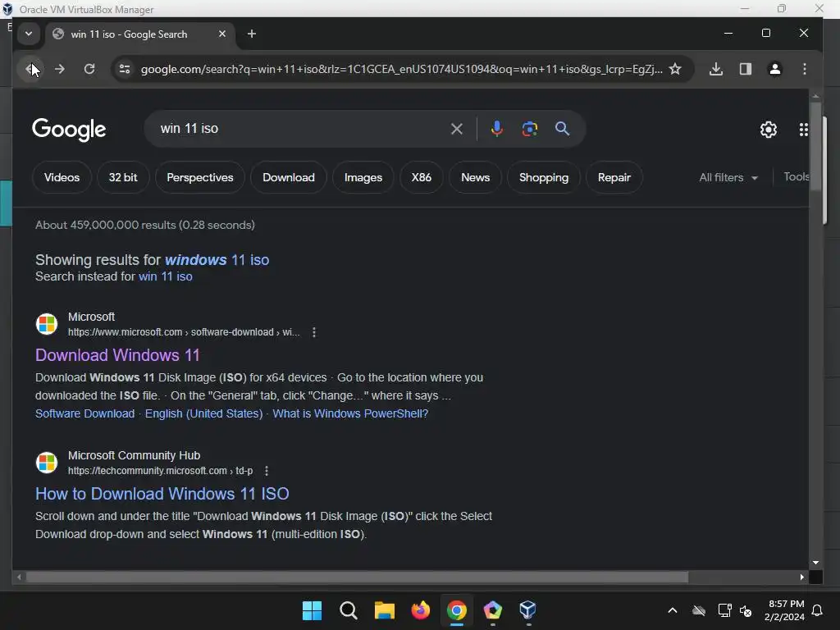The width and height of the screenshot is (840, 630).
Task: Open Windows Start menu
Action: [313, 610]
